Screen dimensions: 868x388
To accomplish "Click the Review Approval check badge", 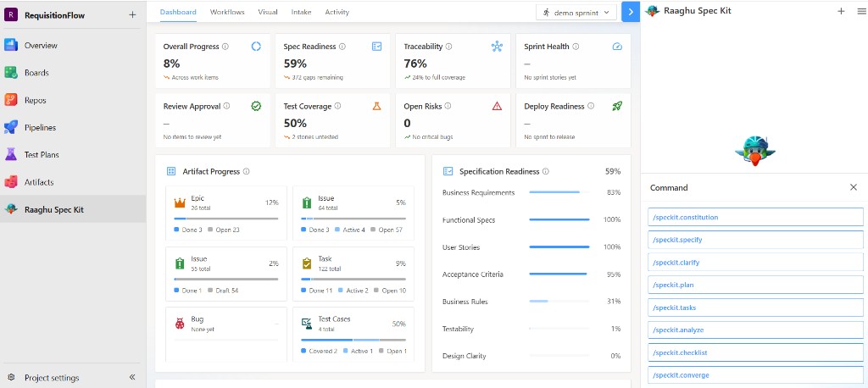I will (x=256, y=106).
